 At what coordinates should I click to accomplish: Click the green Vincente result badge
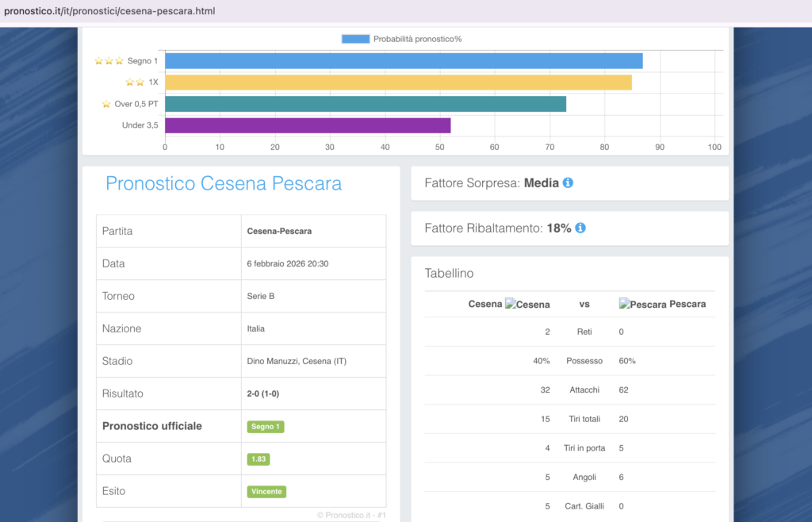(266, 492)
